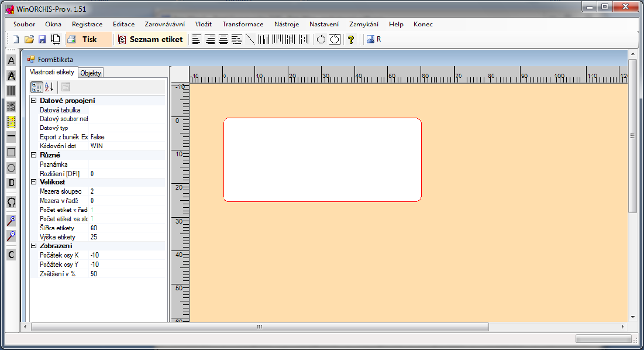Click the D tool in sidebar

coord(12,183)
